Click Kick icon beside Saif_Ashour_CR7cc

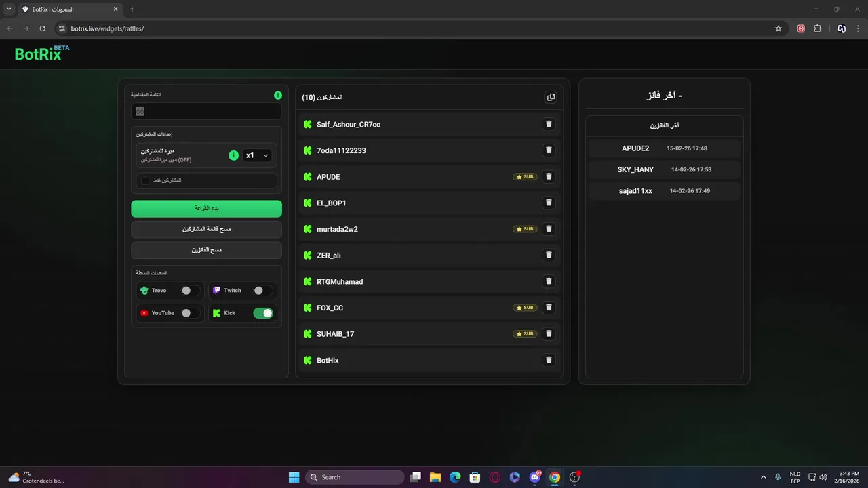pos(308,124)
